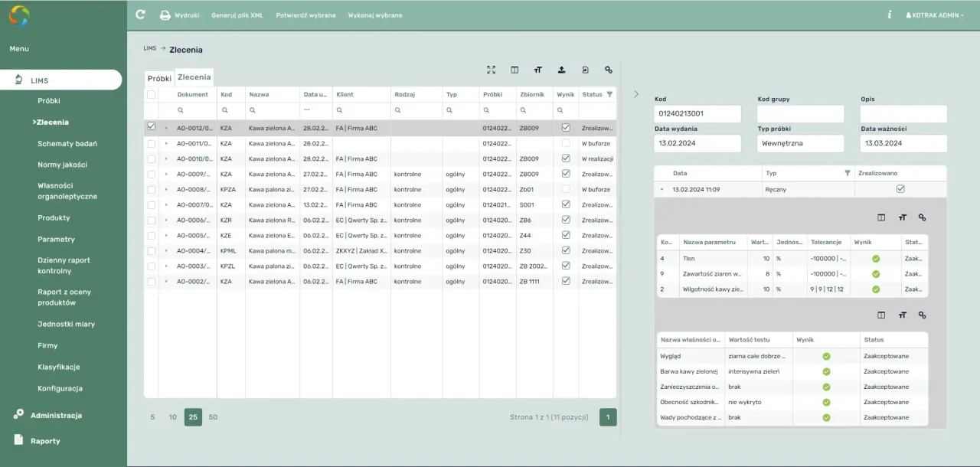Click the upload icon above orders grid
The height and width of the screenshot is (467, 980).
click(x=561, y=70)
